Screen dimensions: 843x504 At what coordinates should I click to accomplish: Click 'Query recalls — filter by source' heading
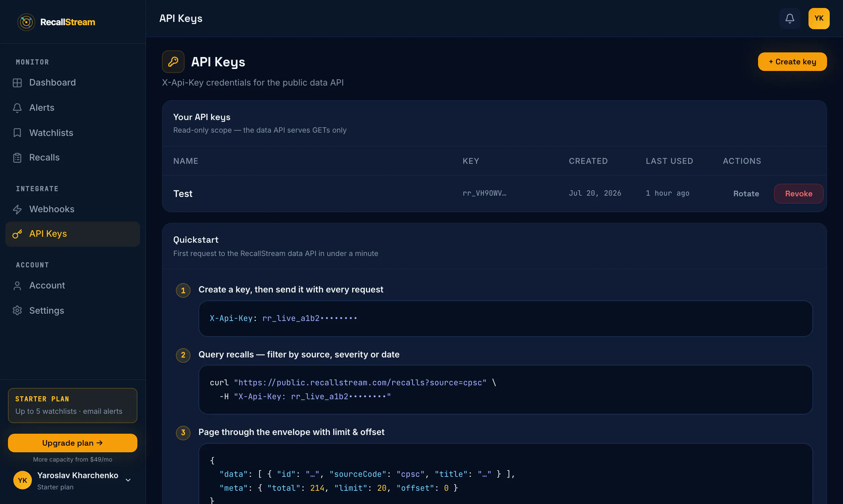(x=299, y=354)
